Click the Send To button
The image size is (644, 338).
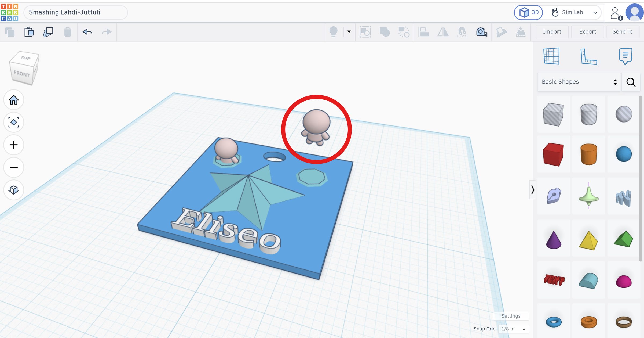[x=623, y=32]
